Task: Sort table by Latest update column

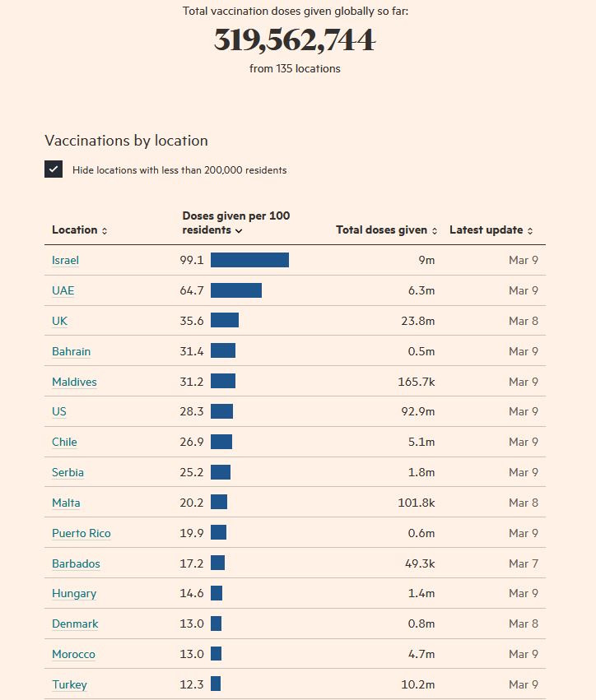Action: coord(491,230)
